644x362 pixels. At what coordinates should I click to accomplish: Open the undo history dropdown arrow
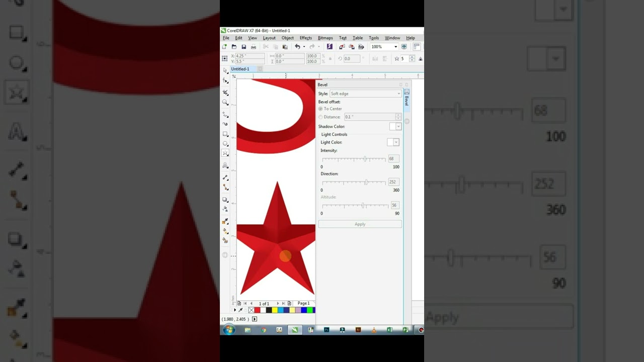pyautogui.click(x=304, y=47)
